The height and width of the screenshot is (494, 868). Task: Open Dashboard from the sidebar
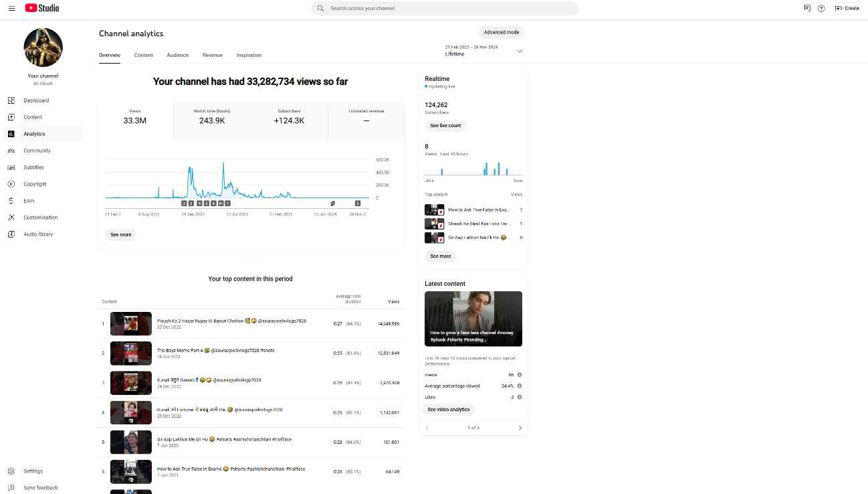43,100
